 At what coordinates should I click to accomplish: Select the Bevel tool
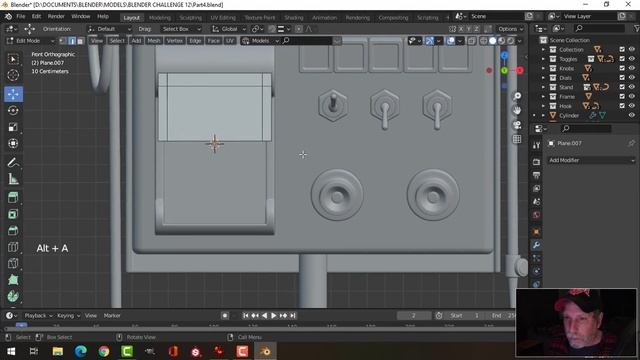click(x=13, y=231)
